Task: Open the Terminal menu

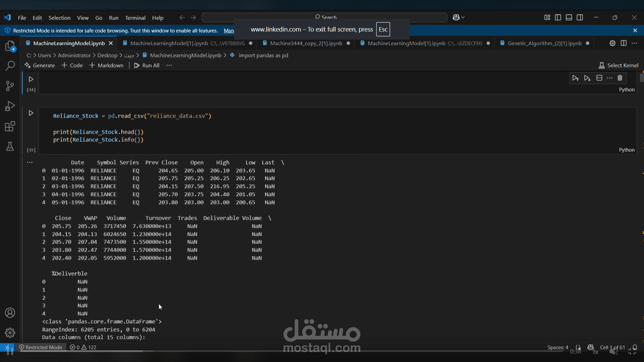Action: click(135, 18)
